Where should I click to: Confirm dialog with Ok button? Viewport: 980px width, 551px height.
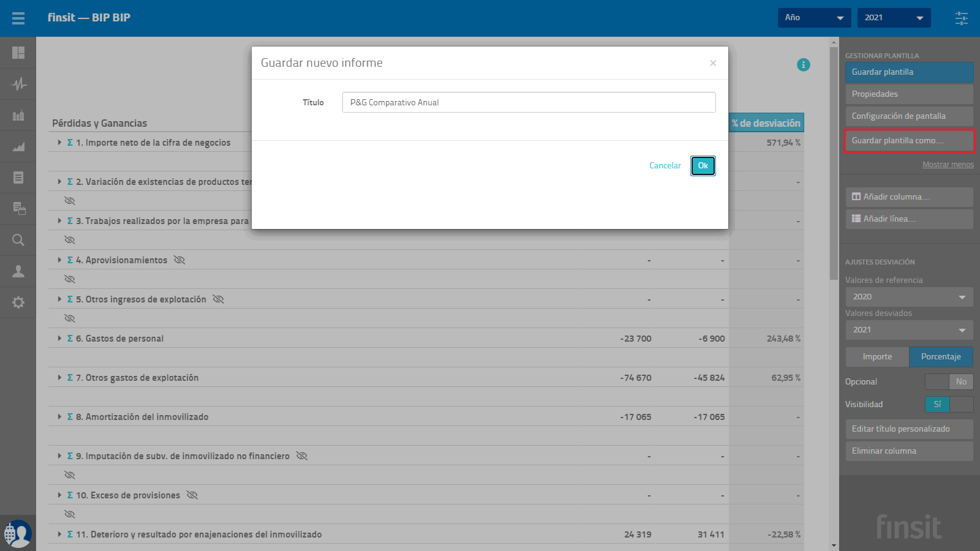pos(703,166)
